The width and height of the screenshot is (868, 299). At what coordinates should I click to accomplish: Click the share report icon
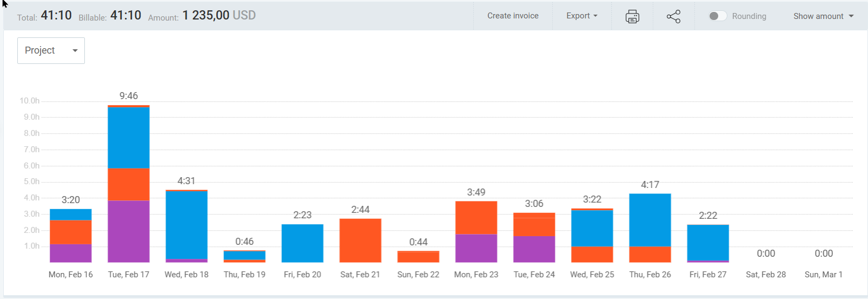pos(673,16)
